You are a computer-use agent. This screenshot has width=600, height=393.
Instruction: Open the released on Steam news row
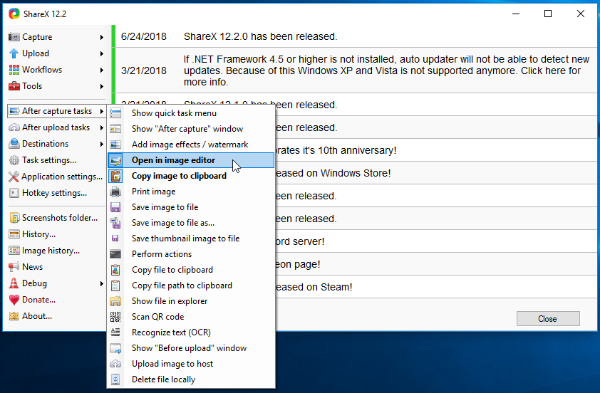click(x=436, y=287)
